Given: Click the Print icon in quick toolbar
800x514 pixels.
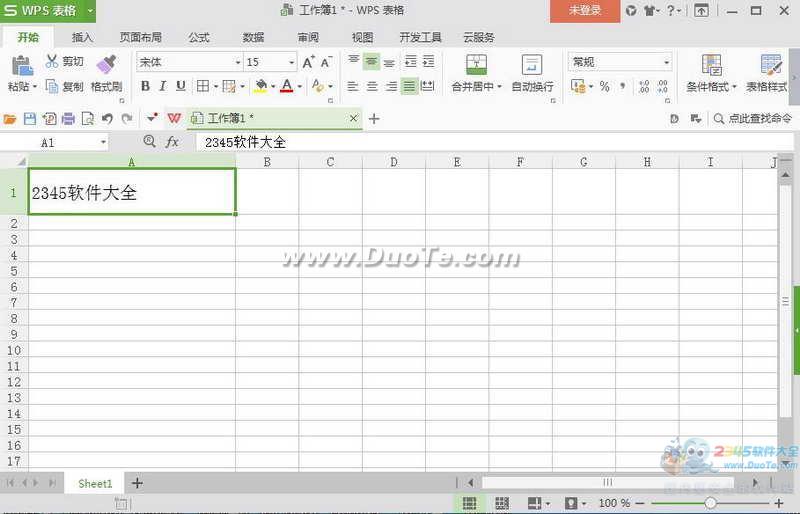Looking at the screenshot, I should tap(68, 118).
